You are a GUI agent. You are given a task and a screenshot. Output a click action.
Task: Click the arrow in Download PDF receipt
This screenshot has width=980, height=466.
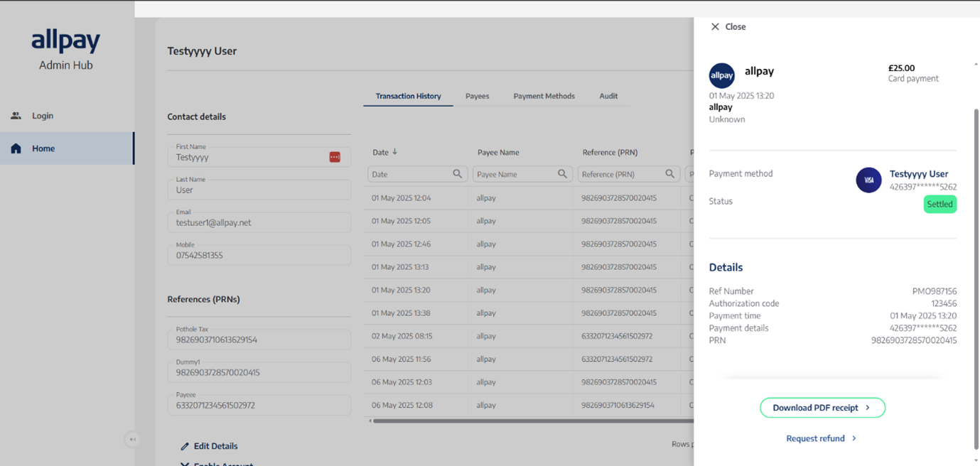tap(868, 408)
